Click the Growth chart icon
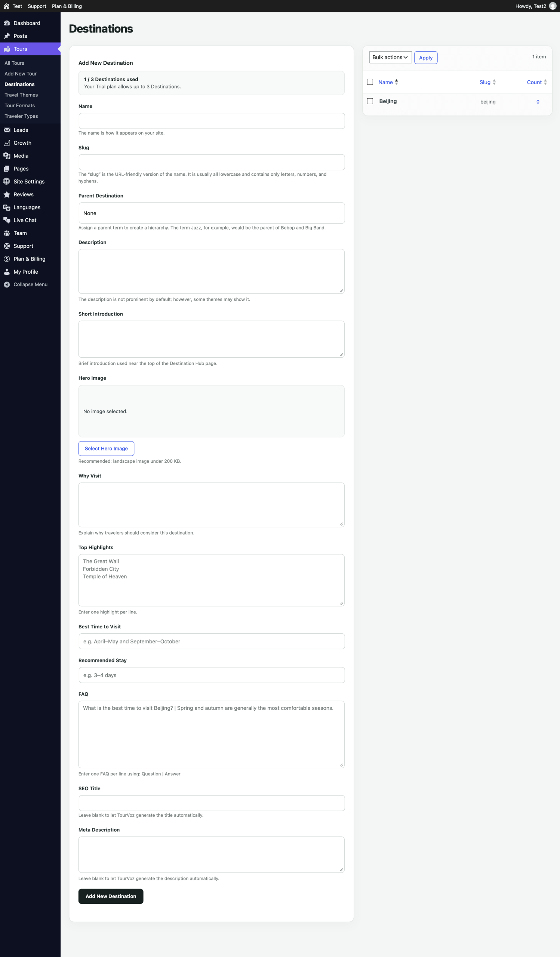The height and width of the screenshot is (957, 560). 7,143
